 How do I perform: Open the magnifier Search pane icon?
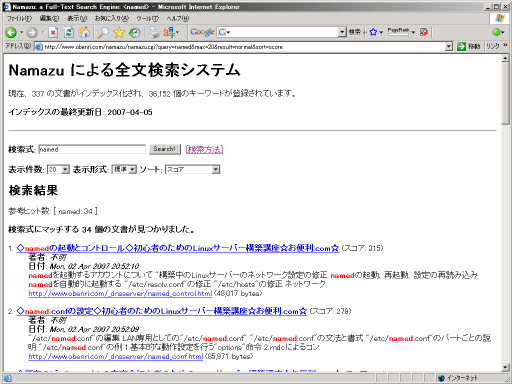point(103,32)
